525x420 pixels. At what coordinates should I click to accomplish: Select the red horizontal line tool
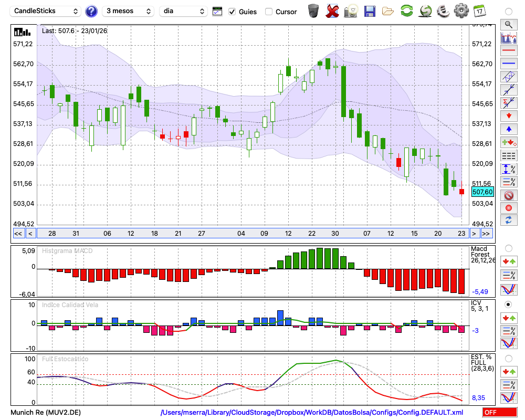point(508,51)
